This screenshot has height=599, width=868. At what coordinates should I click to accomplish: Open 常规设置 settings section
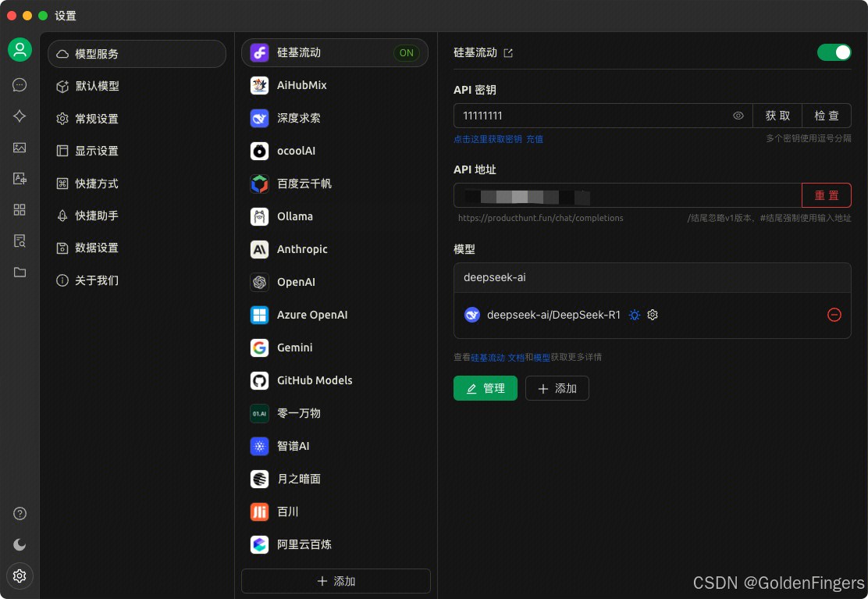(x=137, y=119)
